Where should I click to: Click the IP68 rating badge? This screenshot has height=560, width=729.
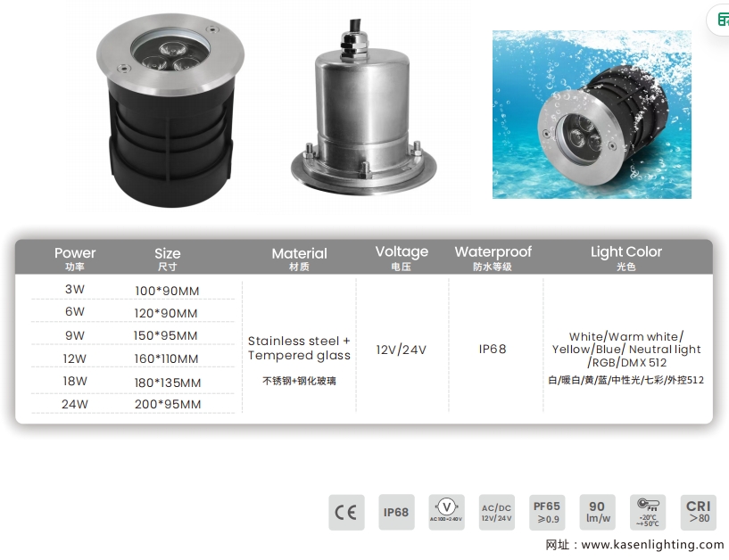[x=396, y=512]
